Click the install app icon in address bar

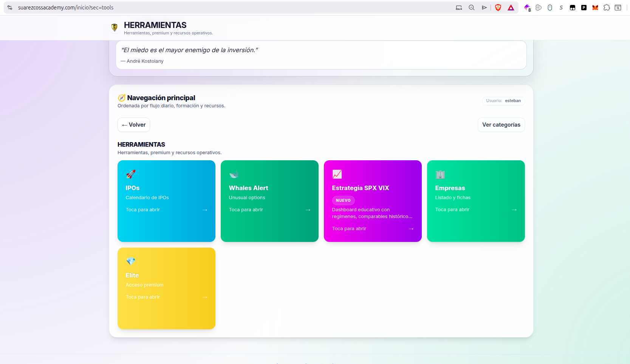pos(459,8)
